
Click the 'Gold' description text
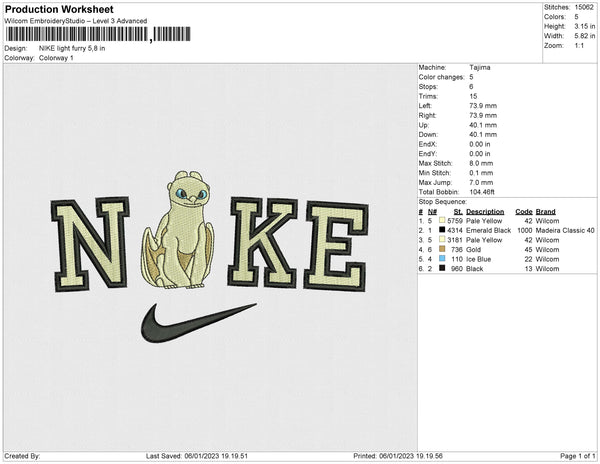click(473, 249)
